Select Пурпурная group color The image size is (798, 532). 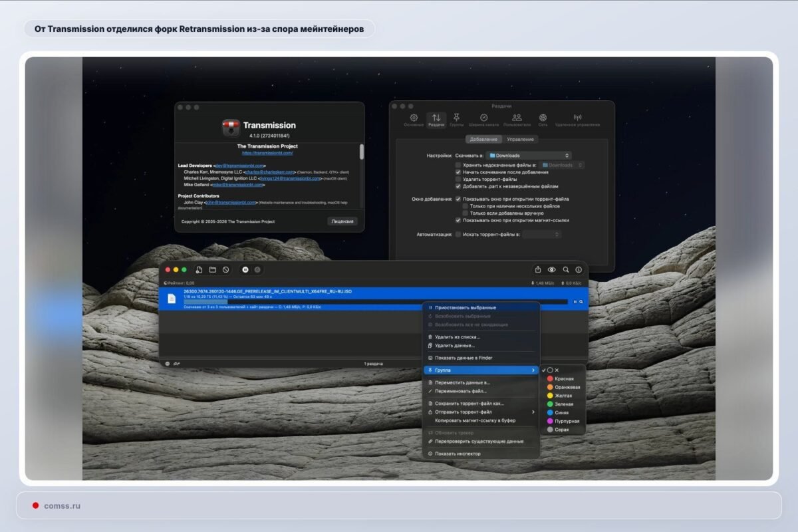click(564, 421)
